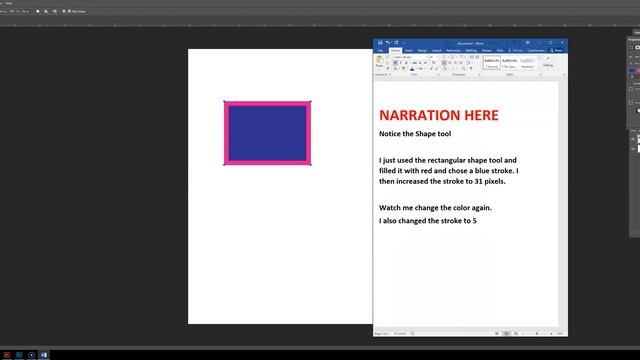Open the Editing group dropdown
This screenshot has width=640, height=360.
pyautogui.click(x=548, y=62)
